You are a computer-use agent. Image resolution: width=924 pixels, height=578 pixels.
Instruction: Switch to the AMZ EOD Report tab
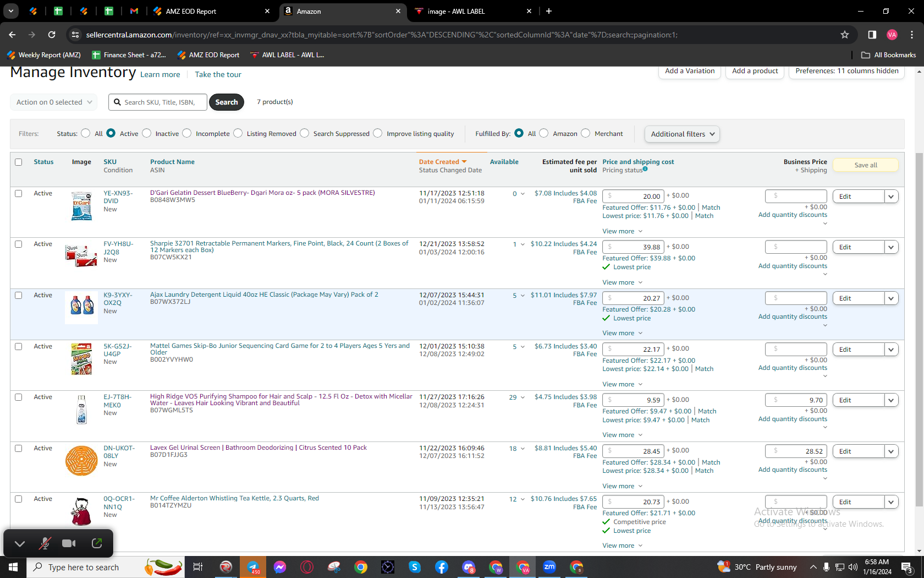click(211, 11)
